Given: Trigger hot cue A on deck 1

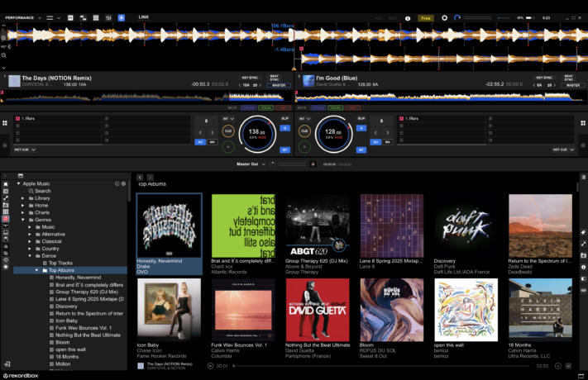Looking at the screenshot, I should click(x=58, y=118).
